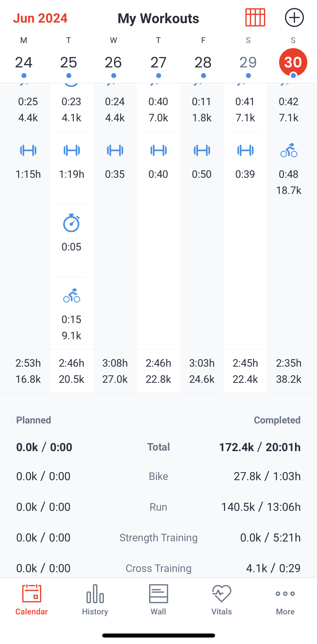
Task: Tap Friday's 0:50 dumbbell workout icon
Action: (202, 150)
